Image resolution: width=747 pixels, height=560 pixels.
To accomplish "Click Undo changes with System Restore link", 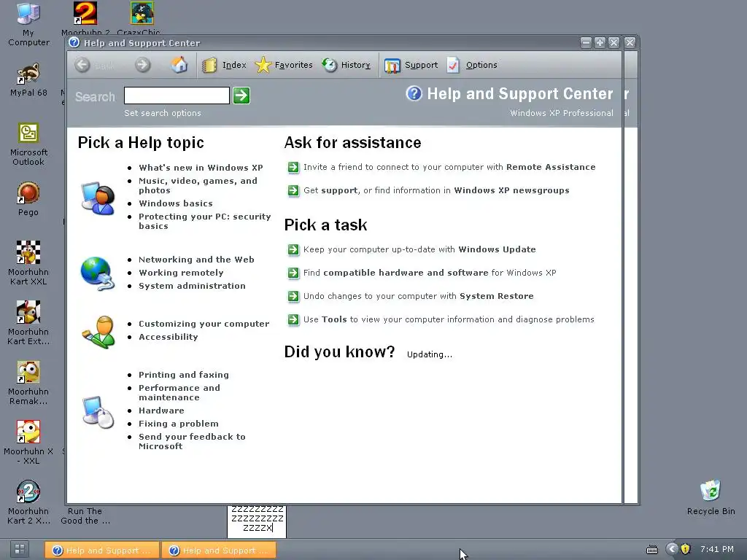I will pos(418,296).
